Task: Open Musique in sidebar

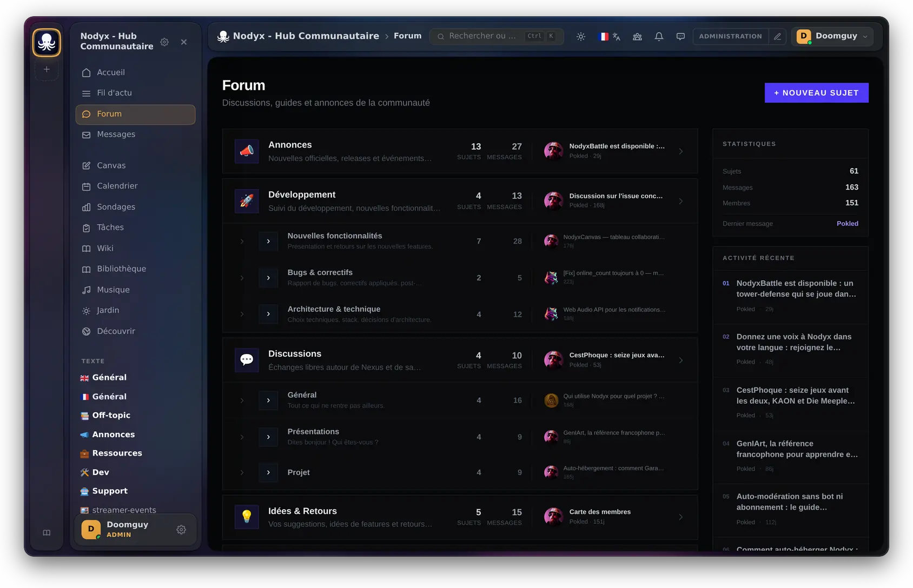Action: tap(135, 290)
